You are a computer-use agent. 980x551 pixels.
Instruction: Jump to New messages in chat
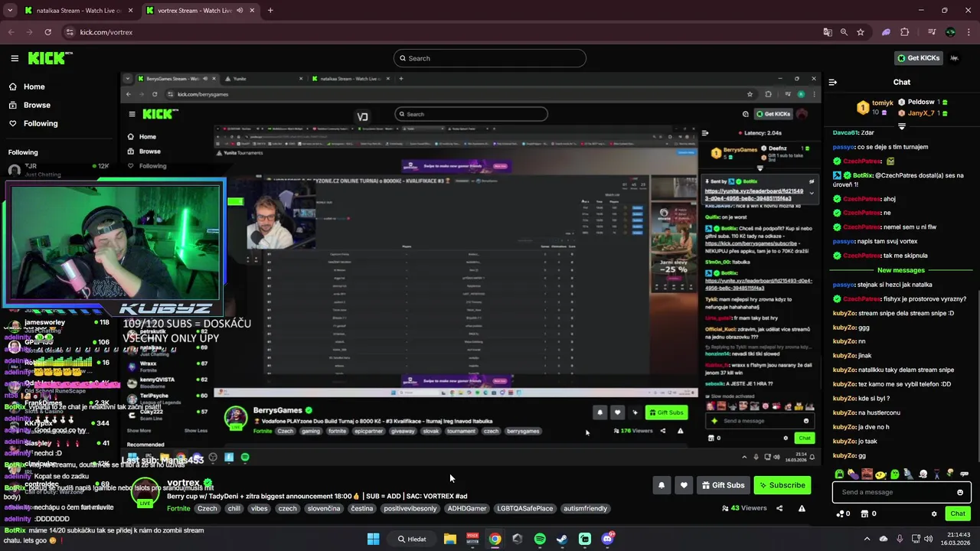pyautogui.click(x=900, y=270)
